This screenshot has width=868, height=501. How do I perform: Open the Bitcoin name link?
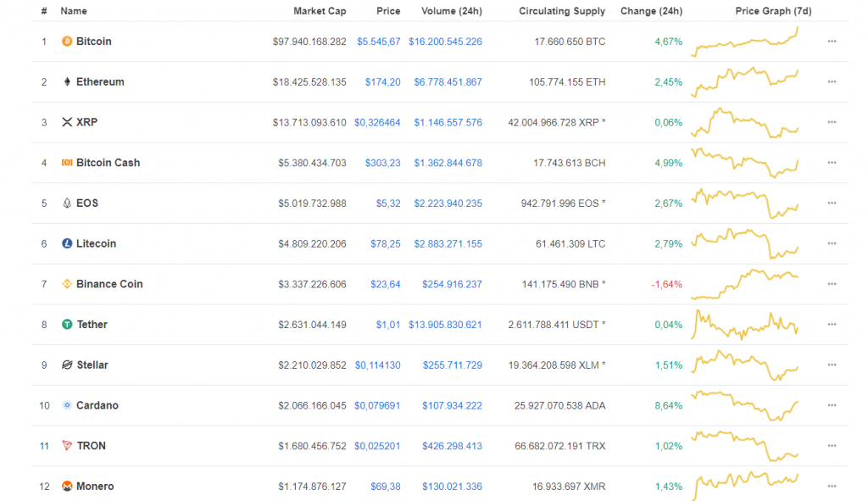click(x=94, y=42)
